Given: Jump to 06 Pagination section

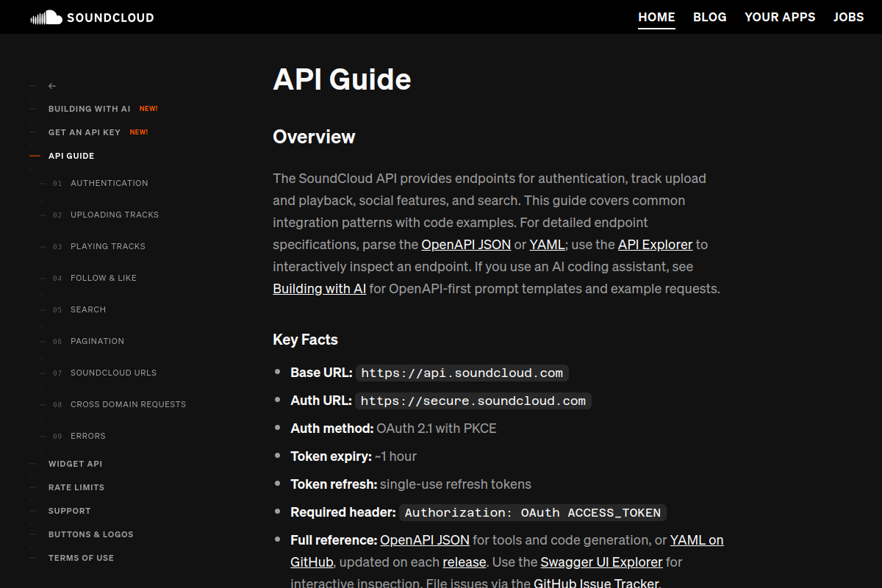Looking at the screenshot, I should 97,341.
